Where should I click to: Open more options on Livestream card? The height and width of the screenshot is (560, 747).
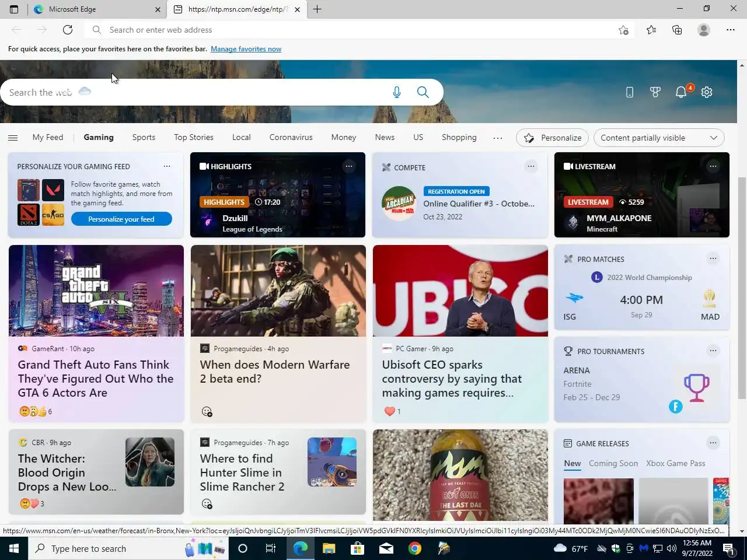(713, 166)
